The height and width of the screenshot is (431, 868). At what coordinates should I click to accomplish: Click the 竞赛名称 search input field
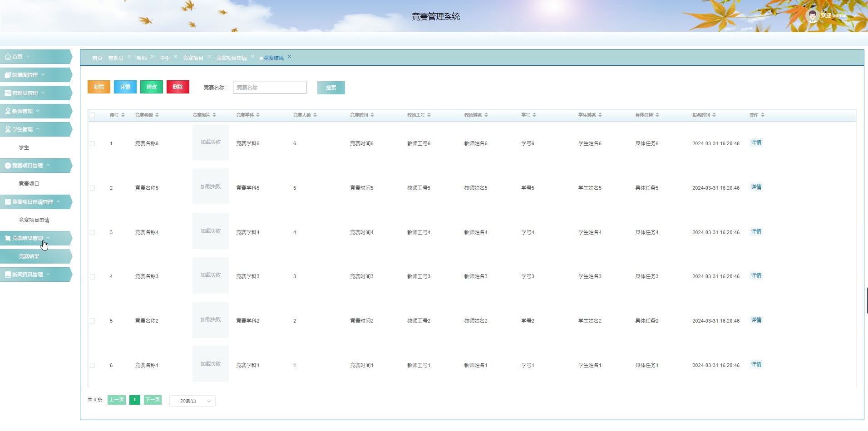[269, 88]
